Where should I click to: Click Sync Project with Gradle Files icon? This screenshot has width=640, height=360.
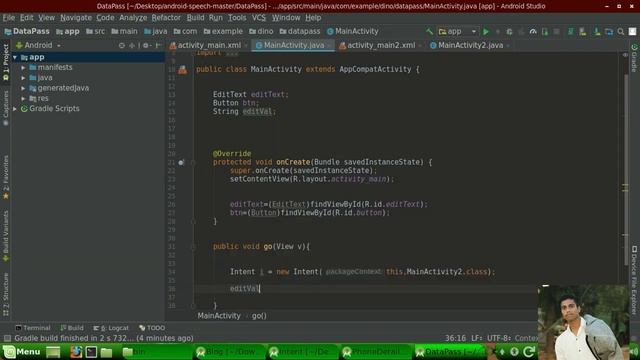click(x=571, y=31)
